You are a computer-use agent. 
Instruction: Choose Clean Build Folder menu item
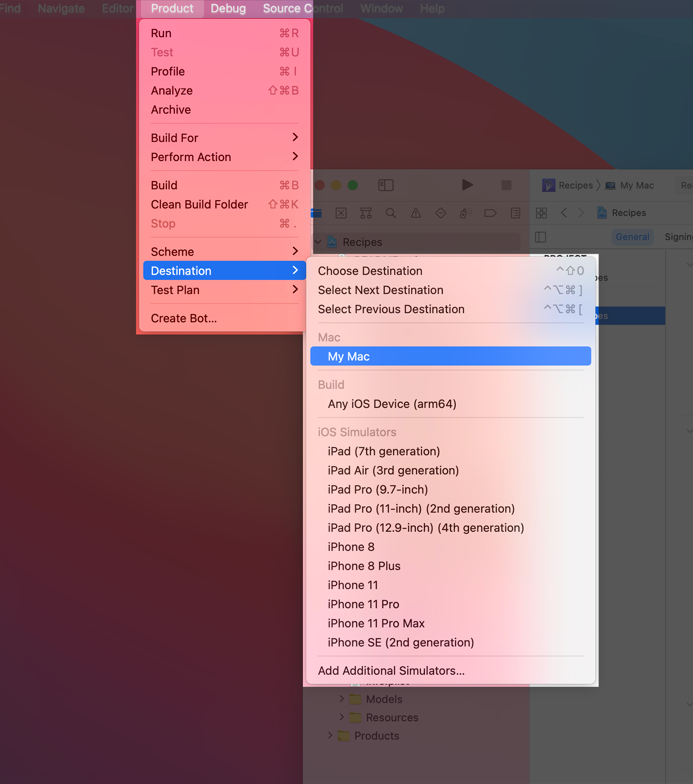[x=199, y=204]
